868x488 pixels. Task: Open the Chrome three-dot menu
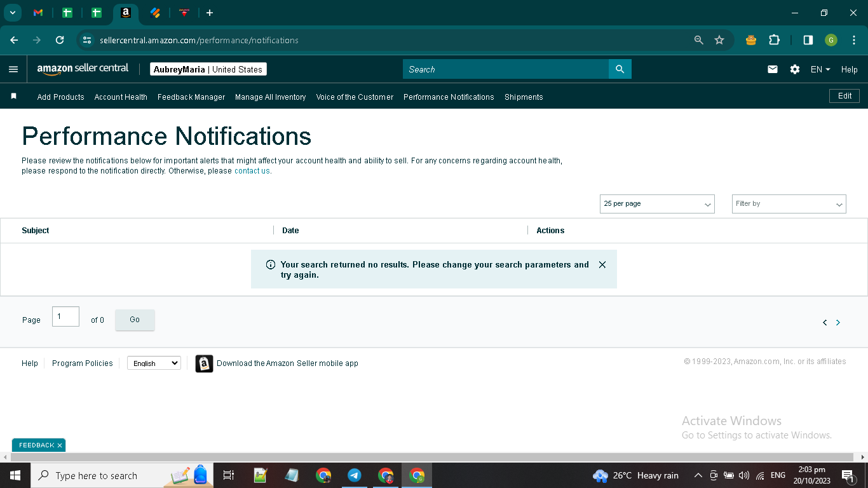tap(854, 40)
